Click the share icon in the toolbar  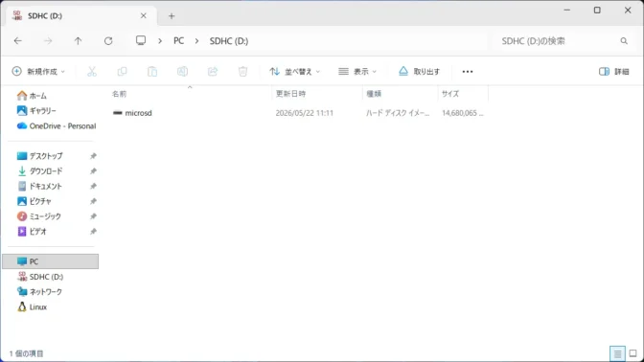click(x=213, y=72)
